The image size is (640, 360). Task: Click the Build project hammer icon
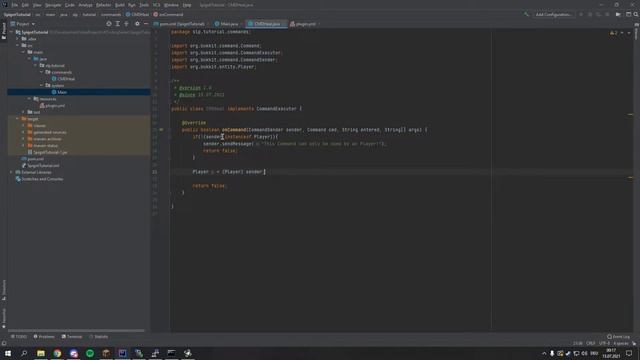526,14
